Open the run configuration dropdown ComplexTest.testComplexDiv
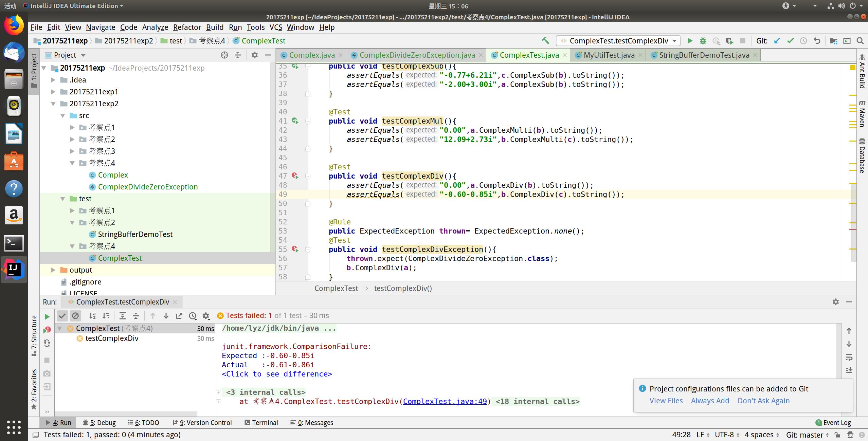 [618, 41]
